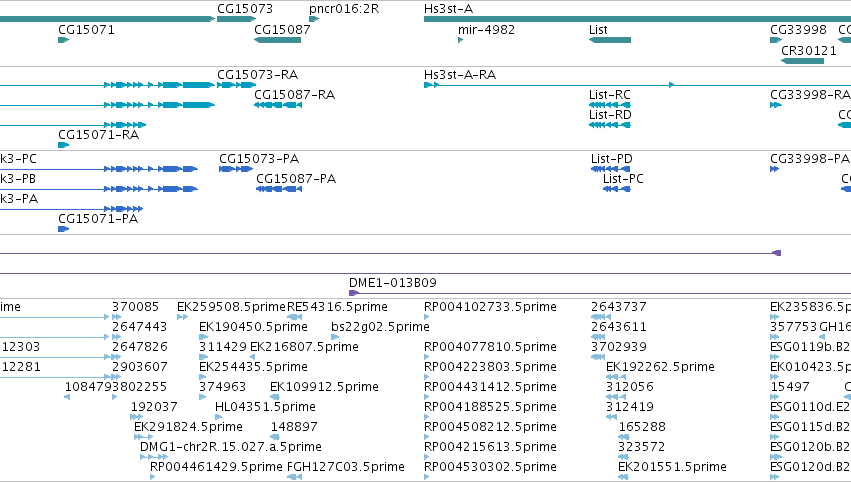Screen dimensions: 851x482
Task: Click the CG15087-PA protein feature
Action: point(279,189)
